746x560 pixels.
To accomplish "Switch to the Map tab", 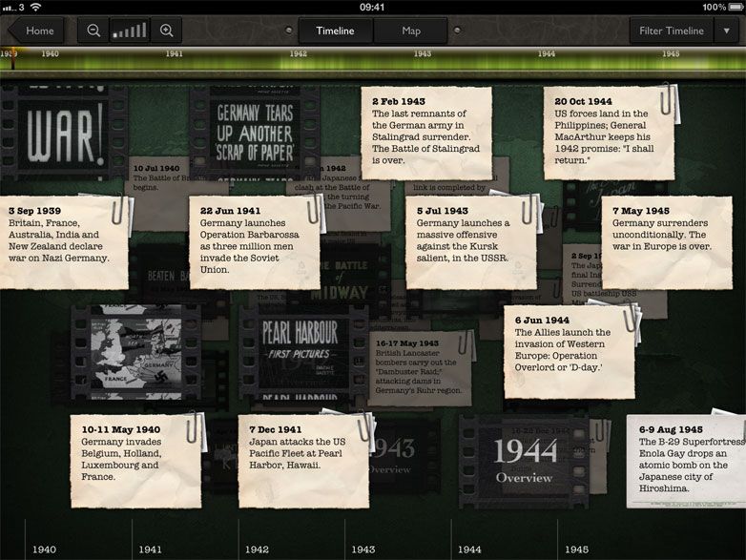I will pos(410,31).
